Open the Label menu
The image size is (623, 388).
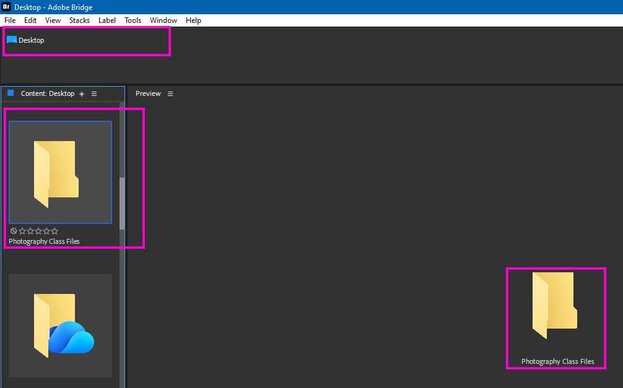[x=107, y=20]
